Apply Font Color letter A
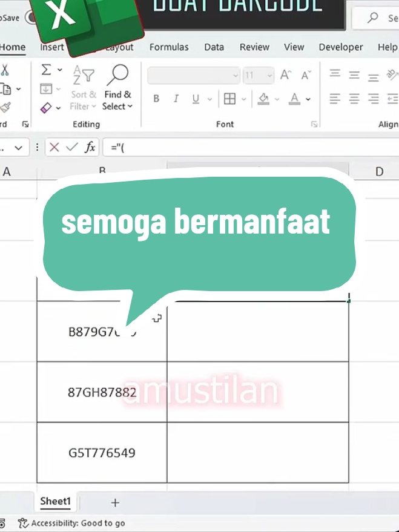This screenshot has width=399, height=532. tap(294, 99)
